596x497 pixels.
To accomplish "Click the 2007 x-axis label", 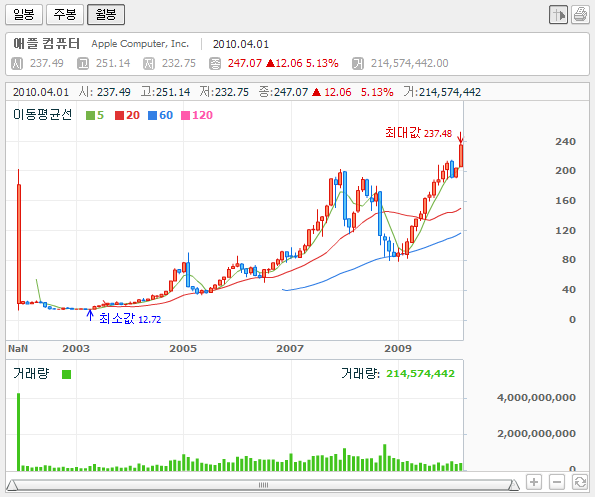I will 290,349.
